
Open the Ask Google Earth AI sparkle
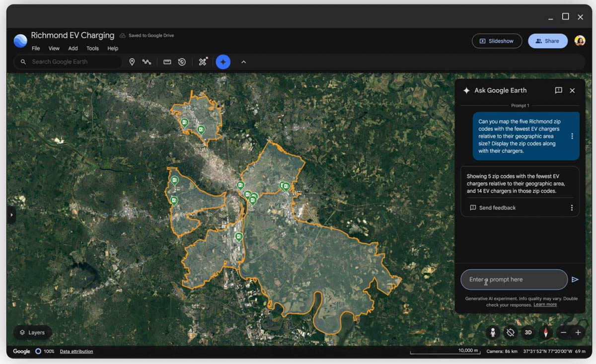pyautogui.click(x=223, y=62)
